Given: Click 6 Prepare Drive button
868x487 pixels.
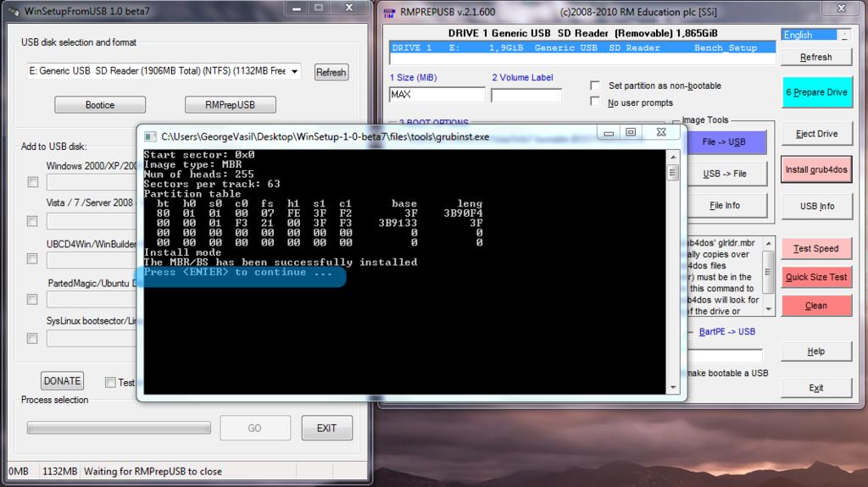Looking at the screenshot, I should [816, 91].
